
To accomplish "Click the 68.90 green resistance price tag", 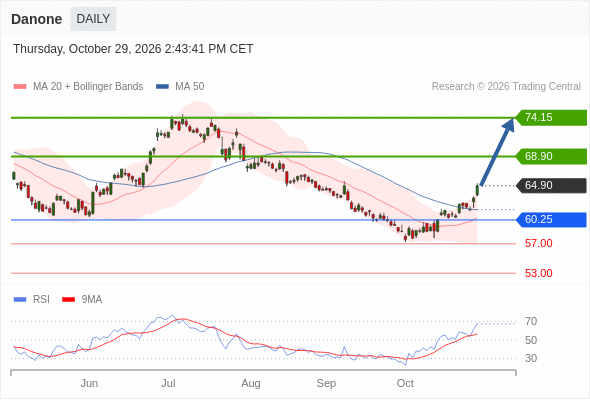I will click(x=551, y=156).
